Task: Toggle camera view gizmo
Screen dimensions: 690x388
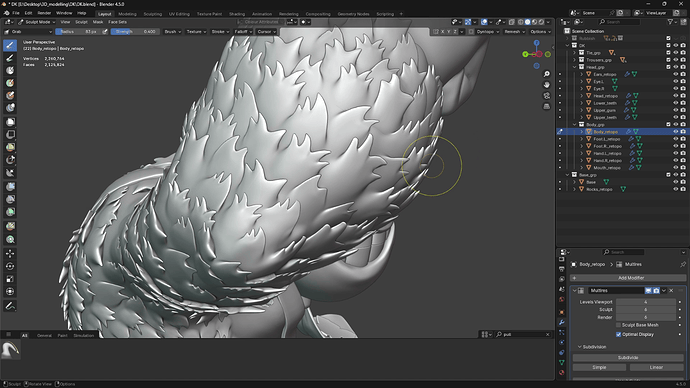Action: (x=547, y=95)
